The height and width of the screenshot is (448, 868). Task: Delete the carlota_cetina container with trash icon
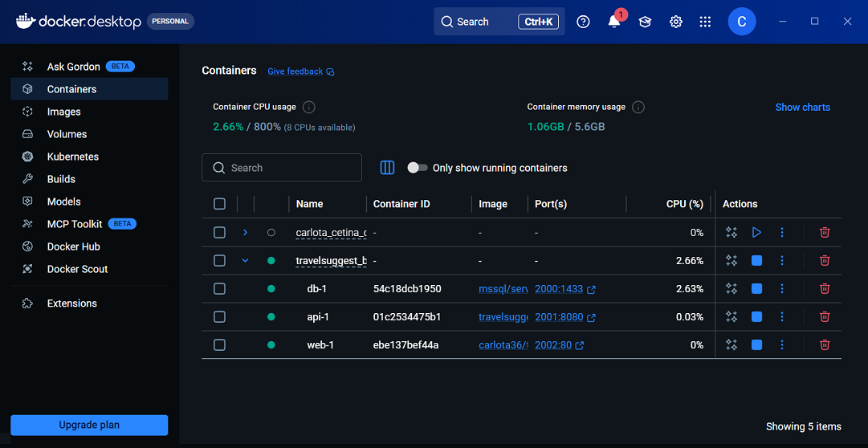(x=825, y=233)
